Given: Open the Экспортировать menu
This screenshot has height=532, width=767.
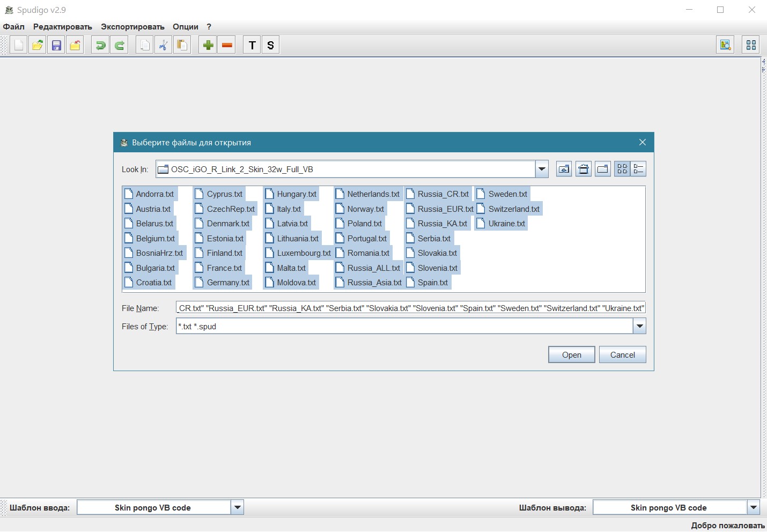Looking at the screenshot, I should pos(132,26).
